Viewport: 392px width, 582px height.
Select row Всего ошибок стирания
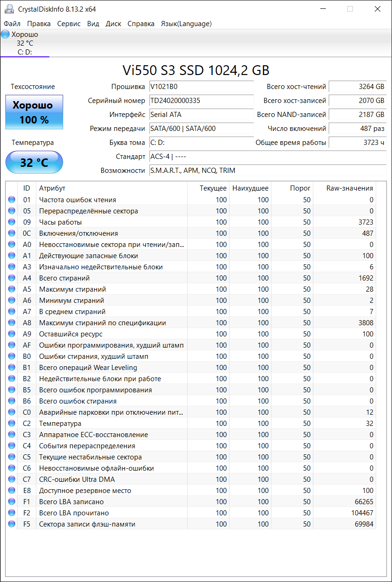coord(191,401)
